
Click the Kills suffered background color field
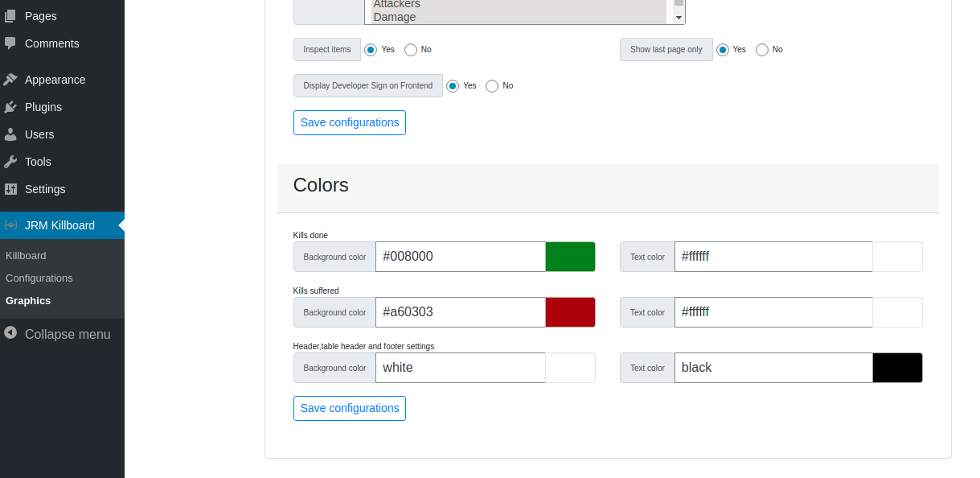tap(460, 312)
